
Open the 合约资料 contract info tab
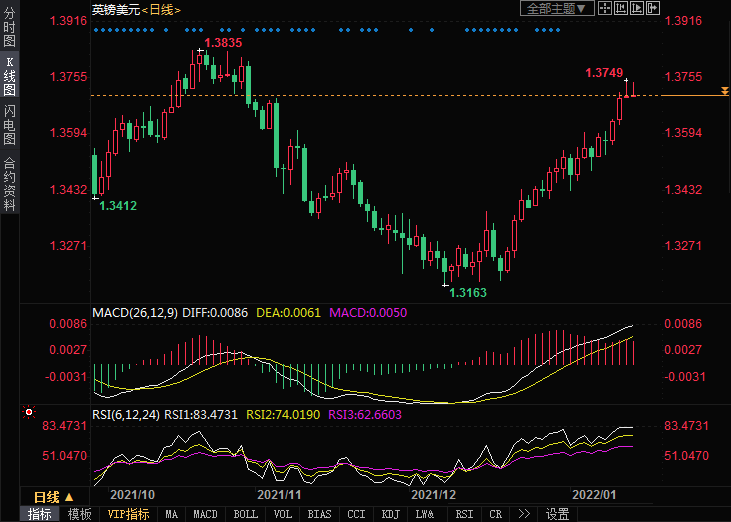pyautogui.click(x=10, y=184)
